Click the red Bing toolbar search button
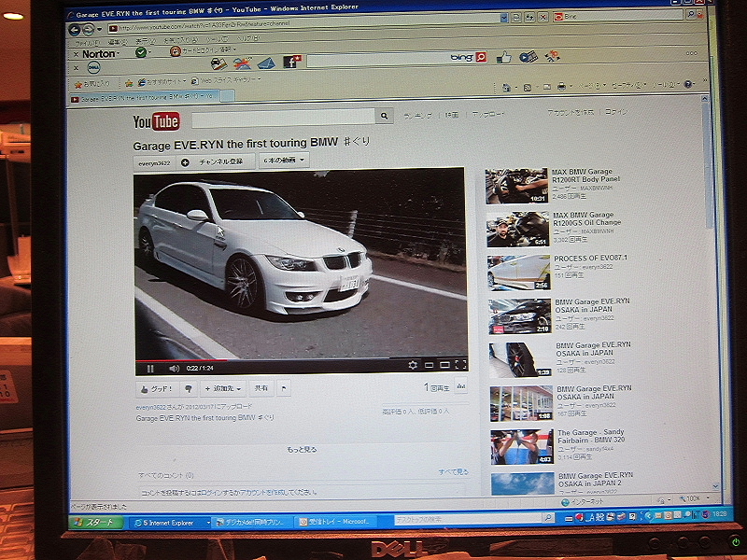The image size is (747, 560). click(481, 57)
